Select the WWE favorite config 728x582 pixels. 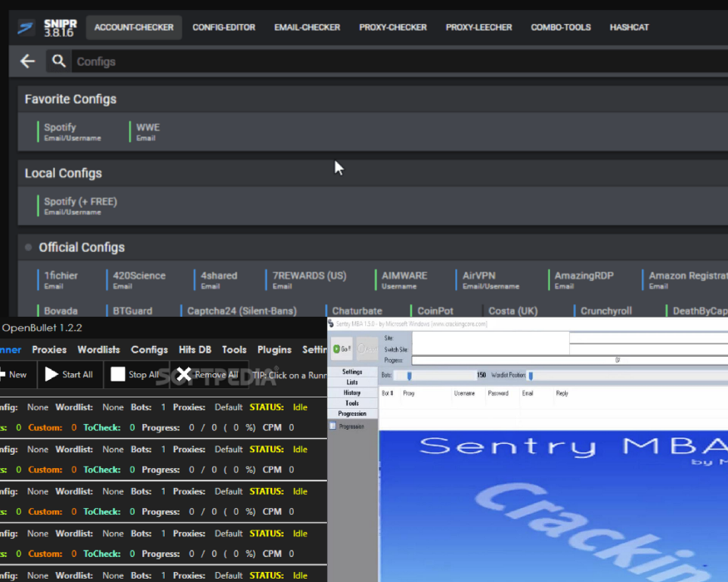pyautogui.click(x=147, y=131)
